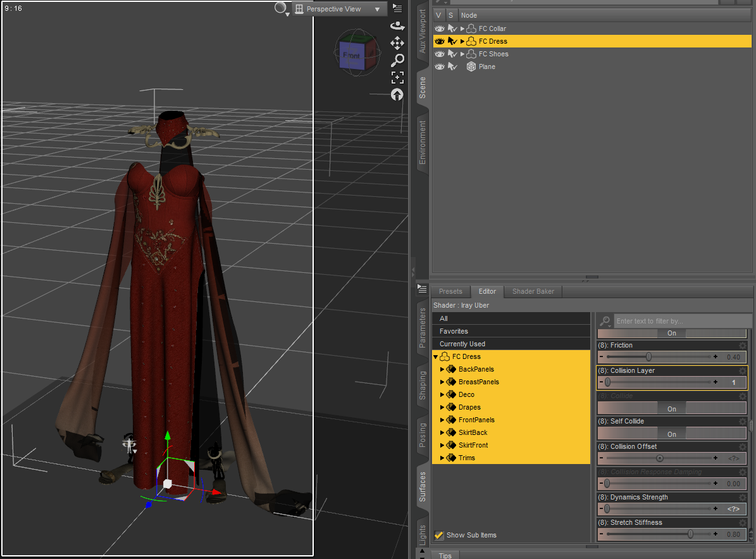This screenshot has width=756, height=559.
Task: Click Collision Layer value field
Action: click(x=733, y=382)
